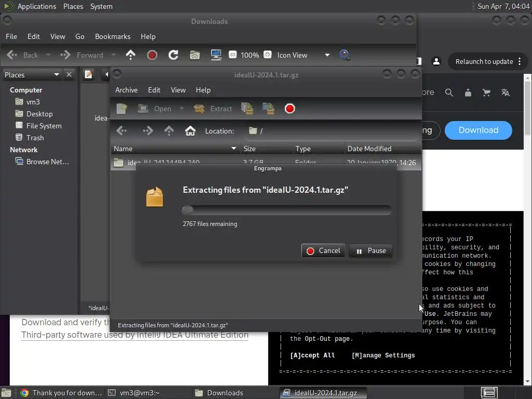Open the Go menu in Downloads window
532x399 pixels.
click(79, 36)
